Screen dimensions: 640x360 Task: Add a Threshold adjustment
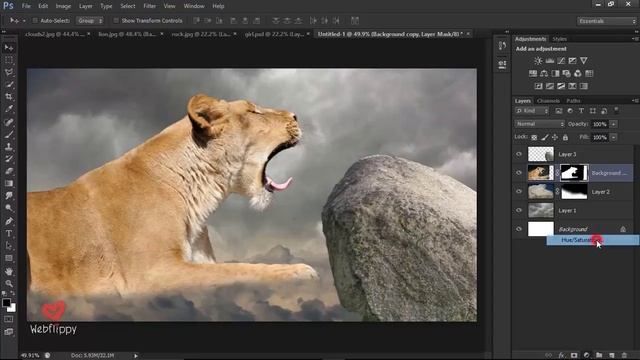(561, 86)
